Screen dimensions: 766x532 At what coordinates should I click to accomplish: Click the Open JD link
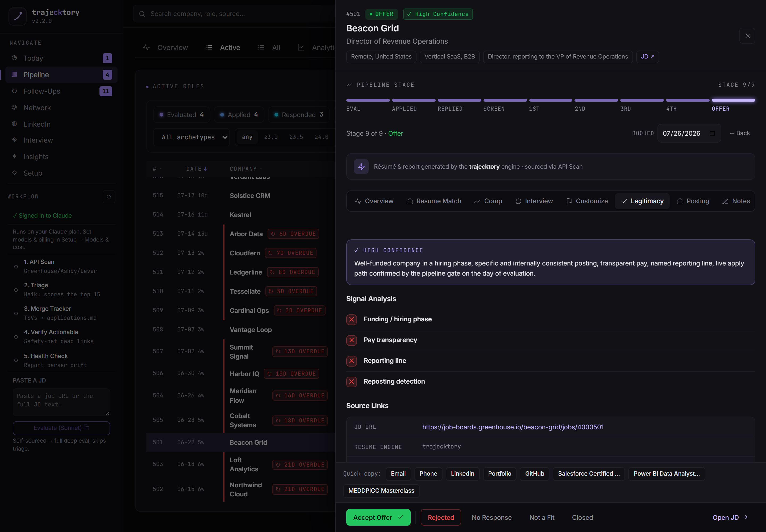click(x=730, y=517)
